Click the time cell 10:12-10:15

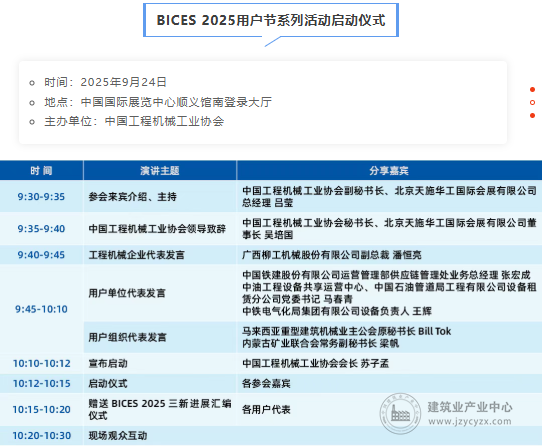(x=42, y=384)
